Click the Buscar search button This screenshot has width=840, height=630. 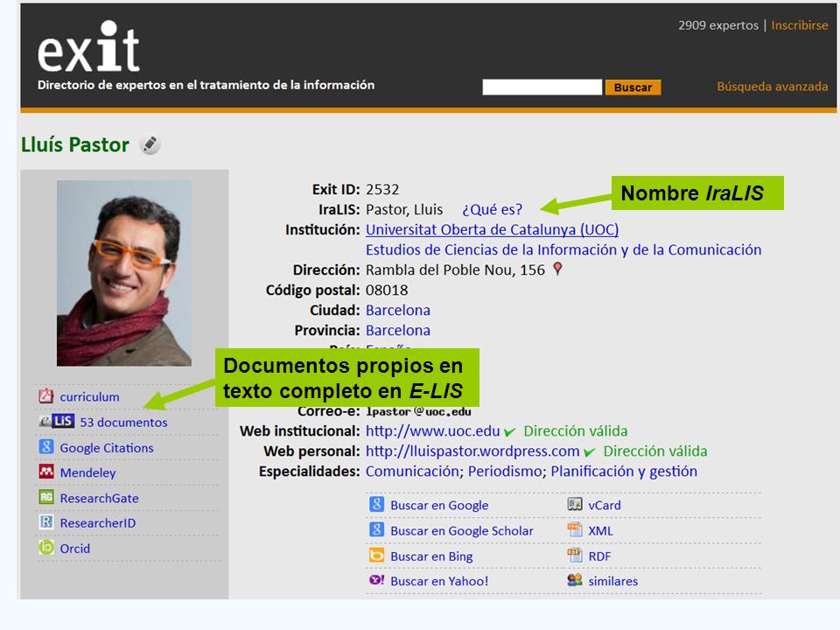tap(633, 87)
